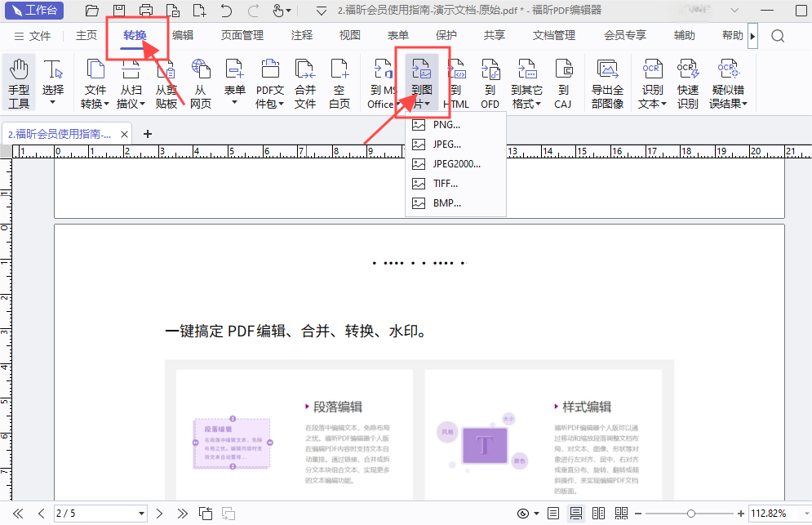Click the Blank Page icon

339,82
